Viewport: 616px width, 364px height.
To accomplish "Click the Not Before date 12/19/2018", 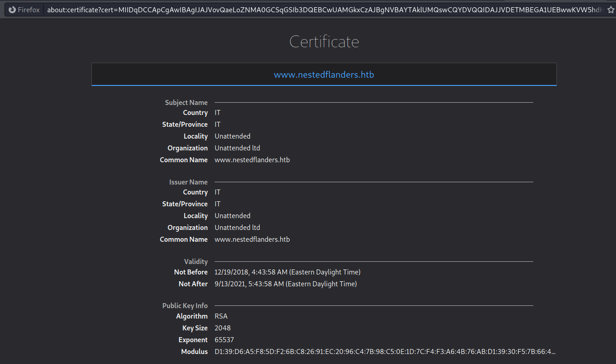I will 287,272.
